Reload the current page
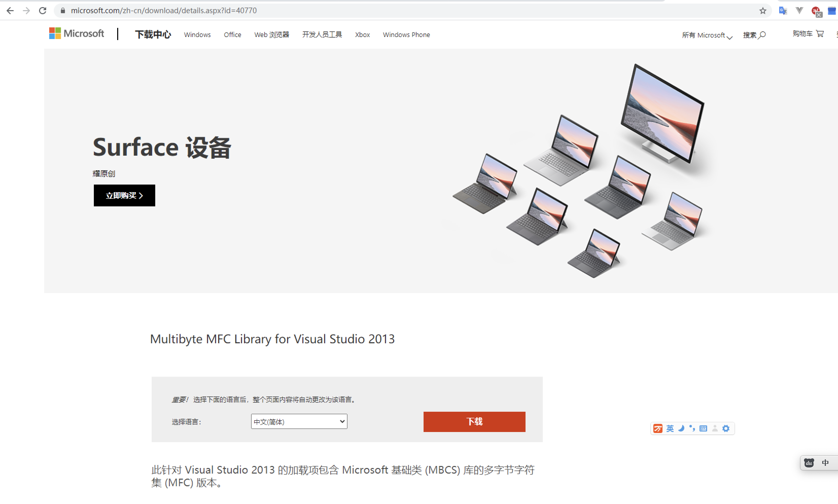 click(x=42, y=11)
